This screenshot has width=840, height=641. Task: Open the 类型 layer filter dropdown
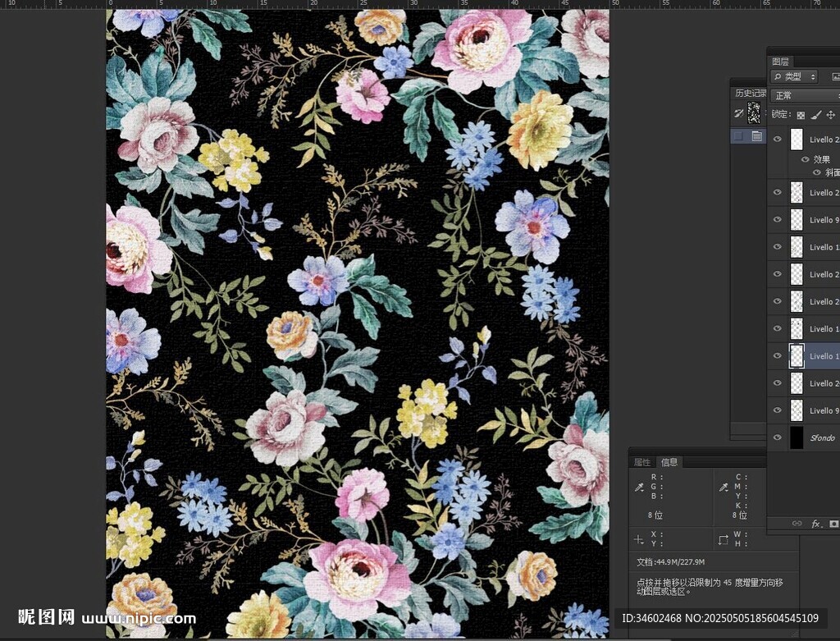(794, 76)
